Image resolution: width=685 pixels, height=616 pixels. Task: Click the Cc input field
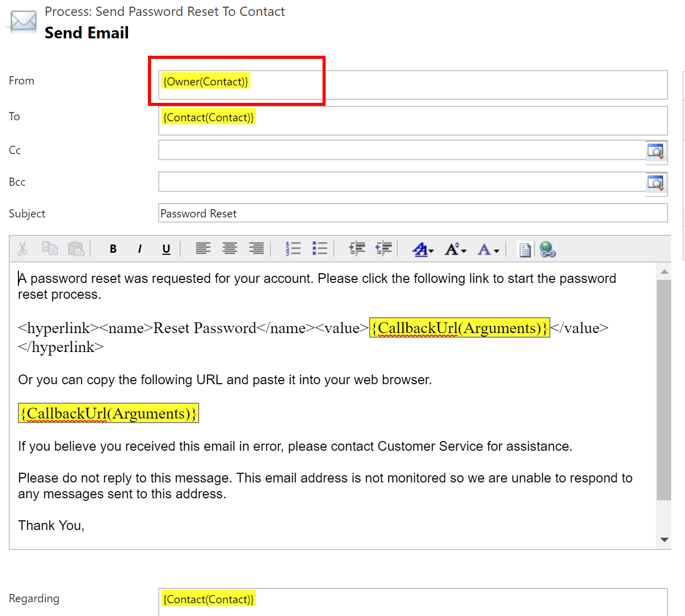point(402,150)
